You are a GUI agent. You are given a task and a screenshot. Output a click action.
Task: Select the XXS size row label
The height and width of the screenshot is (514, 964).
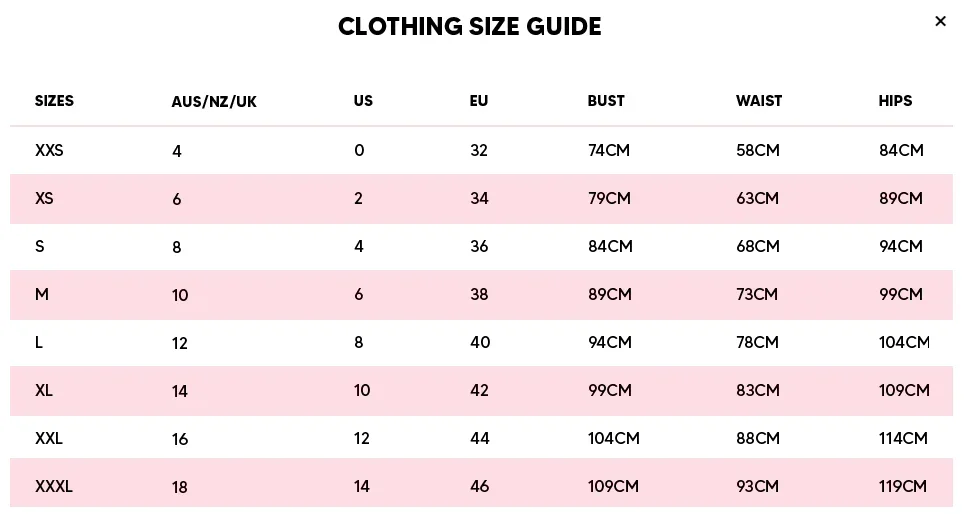click(49, 150)
